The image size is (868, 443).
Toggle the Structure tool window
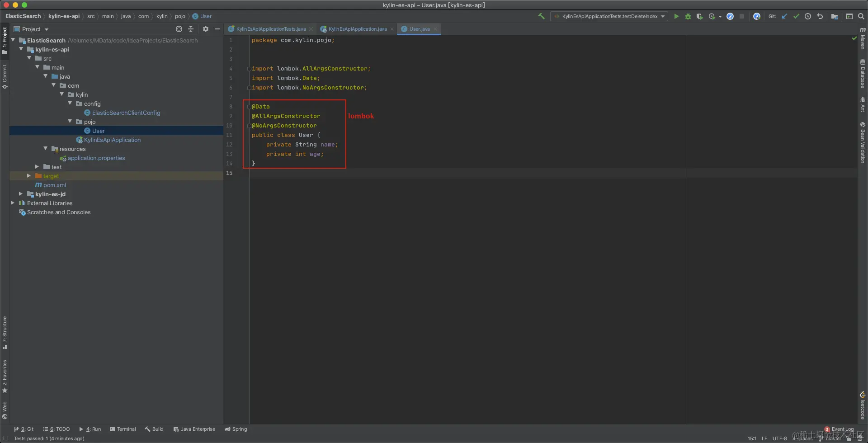(x=5, y=332)
